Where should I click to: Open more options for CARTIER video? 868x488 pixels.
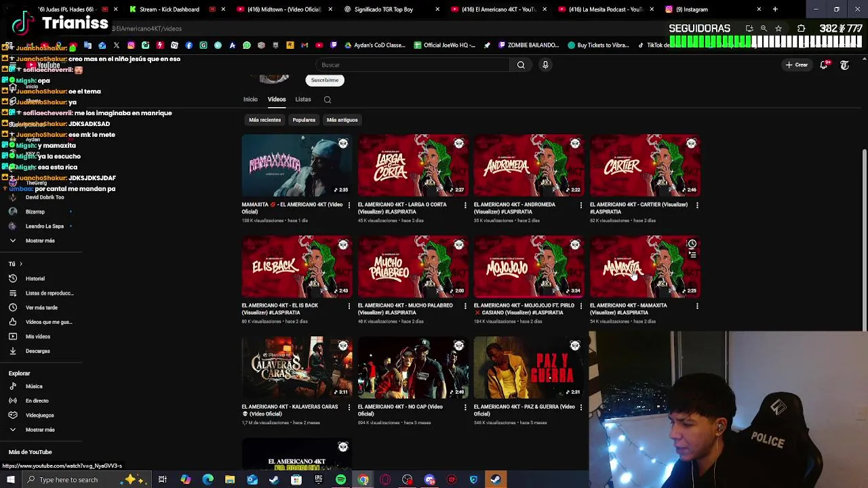pos(697,205)
